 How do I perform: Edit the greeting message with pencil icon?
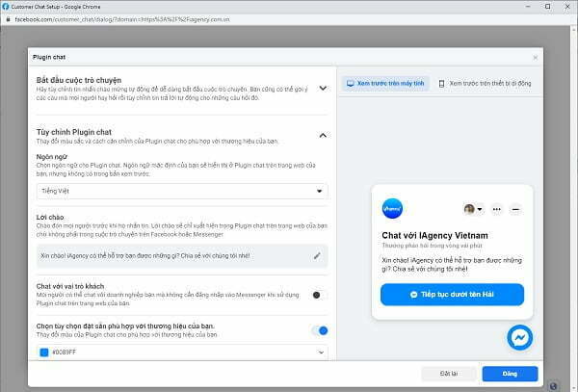[x=317, y=255]
